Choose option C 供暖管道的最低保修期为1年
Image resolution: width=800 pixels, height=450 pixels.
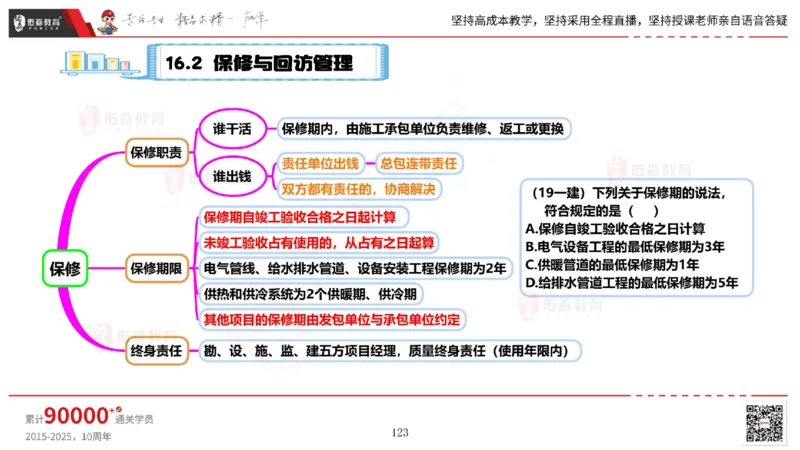612,265
